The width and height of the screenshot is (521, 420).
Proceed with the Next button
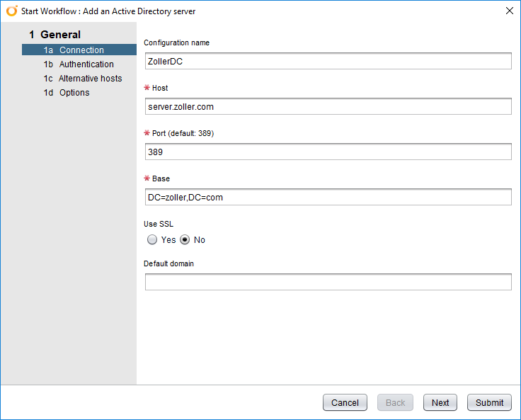pos(440,402)
